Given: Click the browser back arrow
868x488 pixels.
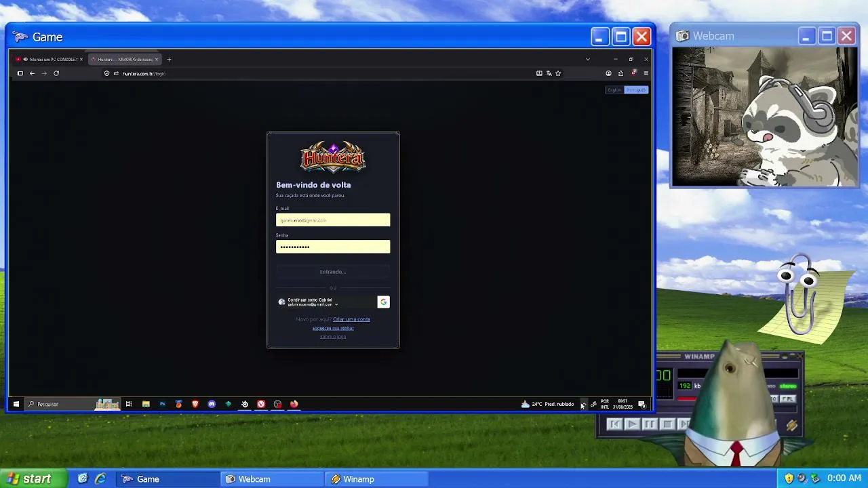Looking at the screenshot, I should [x=32, y=73].
